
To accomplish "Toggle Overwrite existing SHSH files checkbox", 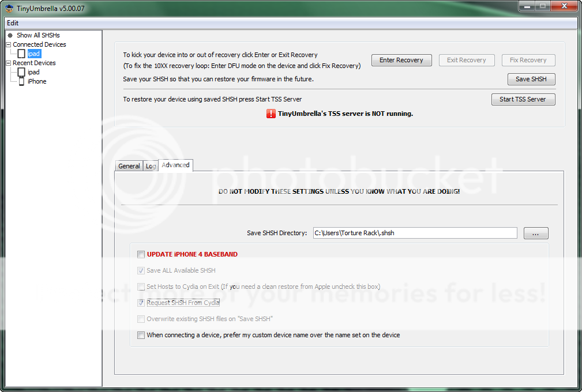I will pos(141,319).
